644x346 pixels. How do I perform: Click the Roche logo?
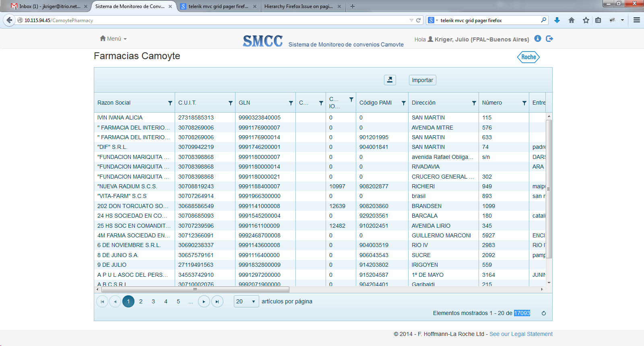(528, 57)
